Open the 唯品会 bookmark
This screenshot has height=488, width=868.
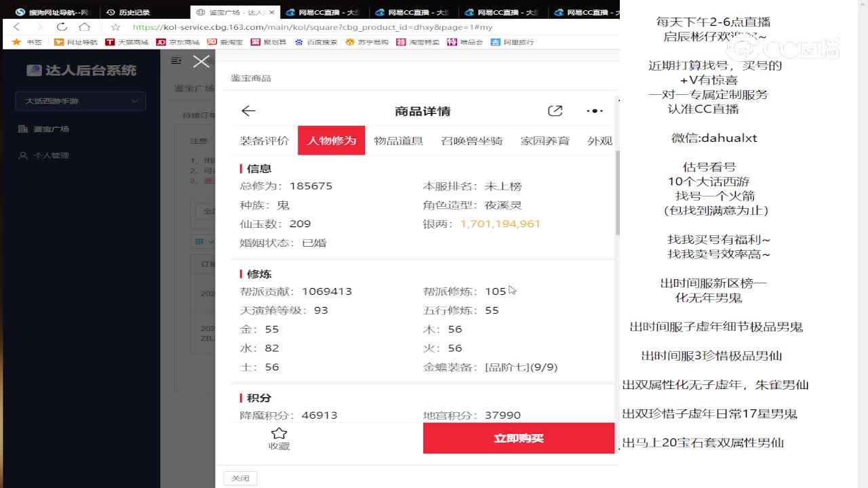tap(465, 42)
